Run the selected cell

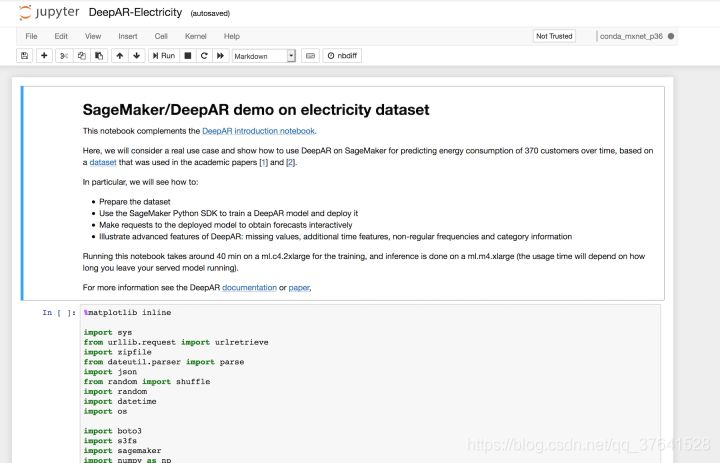pyautogui.click(x=164, y=56)
